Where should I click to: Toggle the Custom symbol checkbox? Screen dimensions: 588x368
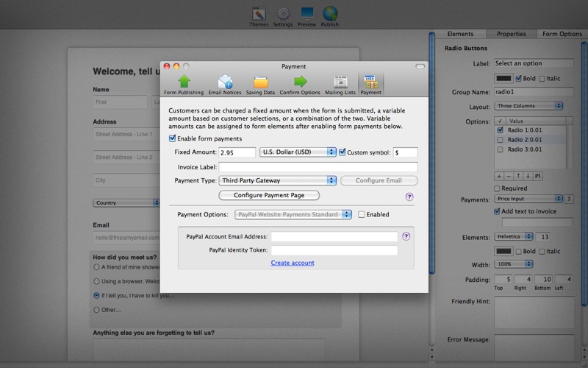(x=343, y=152)
